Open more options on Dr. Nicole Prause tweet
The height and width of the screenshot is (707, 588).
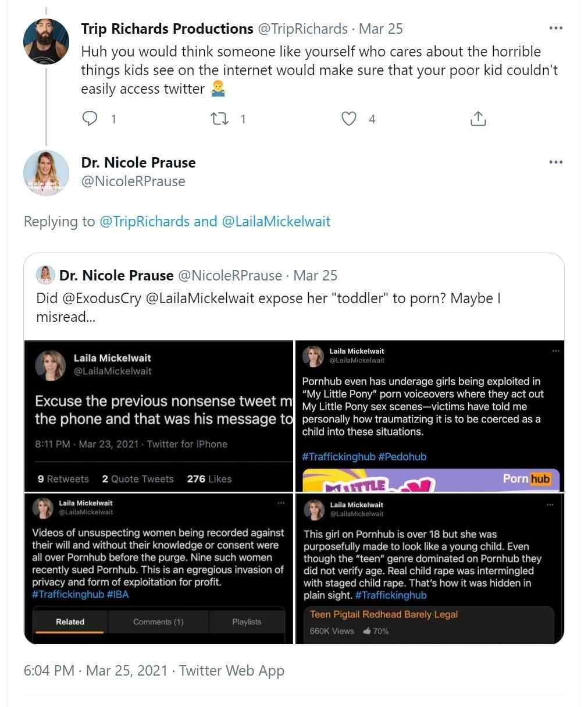(x=555, y=162)
